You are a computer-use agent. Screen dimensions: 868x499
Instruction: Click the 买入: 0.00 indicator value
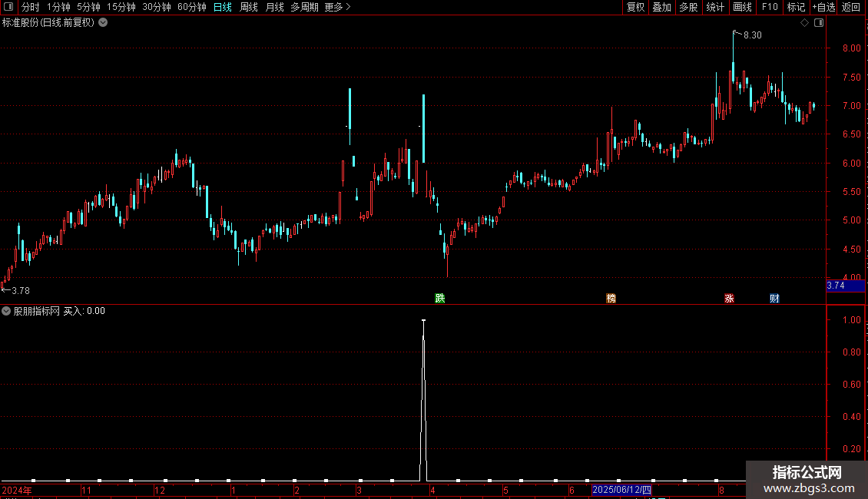tap(84, 311)
